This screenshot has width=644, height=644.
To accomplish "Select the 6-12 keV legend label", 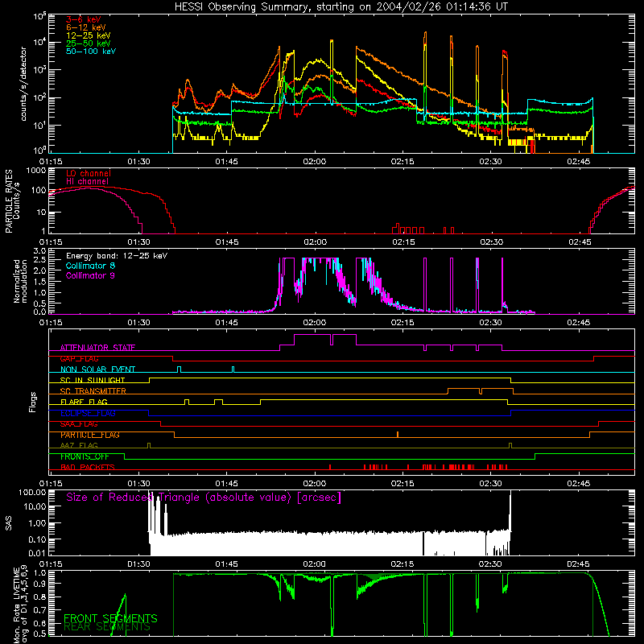I will click(85, 27).
